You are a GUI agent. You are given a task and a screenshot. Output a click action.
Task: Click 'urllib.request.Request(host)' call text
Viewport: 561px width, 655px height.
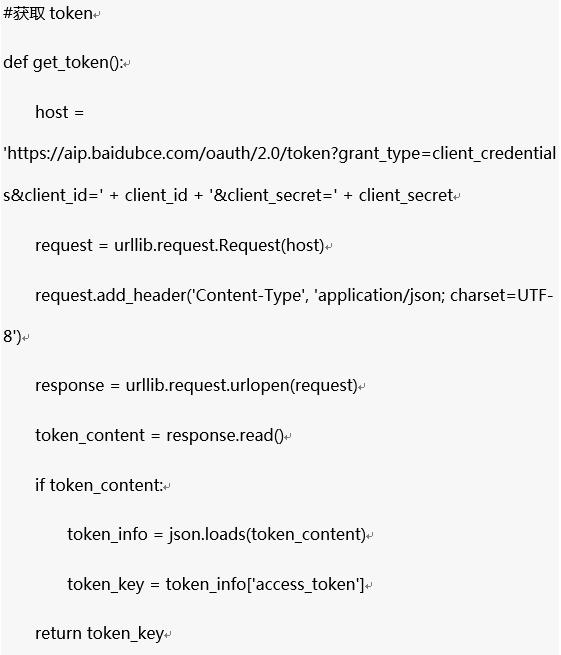(219, 246)
